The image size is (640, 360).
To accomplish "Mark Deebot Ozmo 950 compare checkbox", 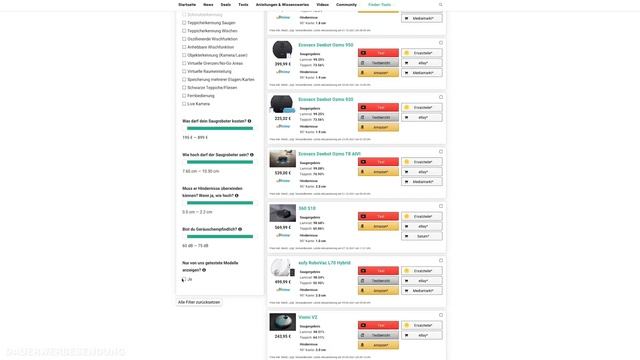I will coord(441,43).
